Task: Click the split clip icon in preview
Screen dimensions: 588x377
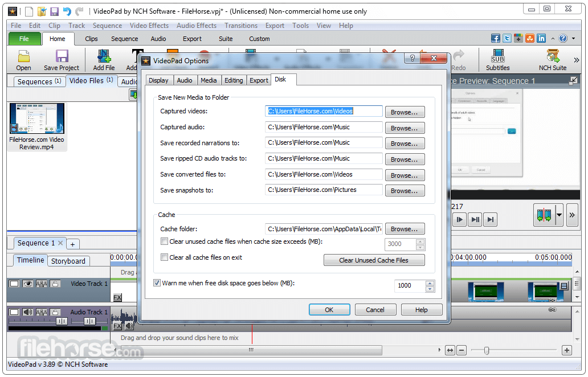Action: pos(544,215)
